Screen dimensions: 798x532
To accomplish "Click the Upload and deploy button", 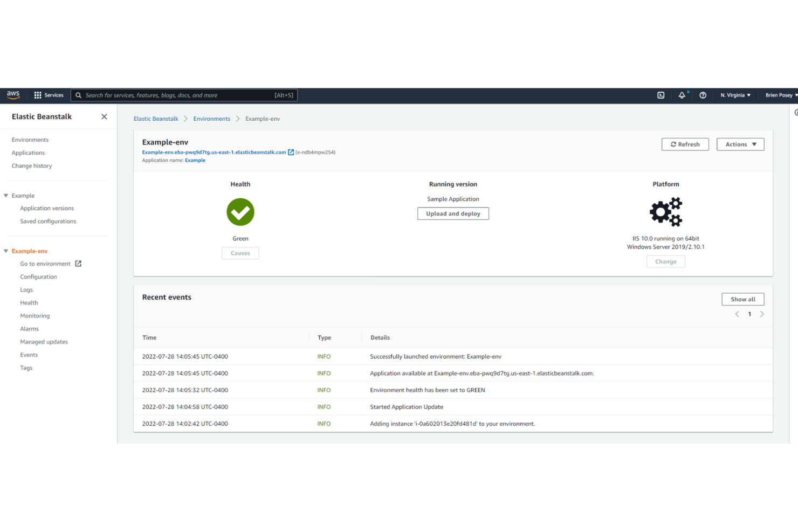I will click(x=453, y=213).
